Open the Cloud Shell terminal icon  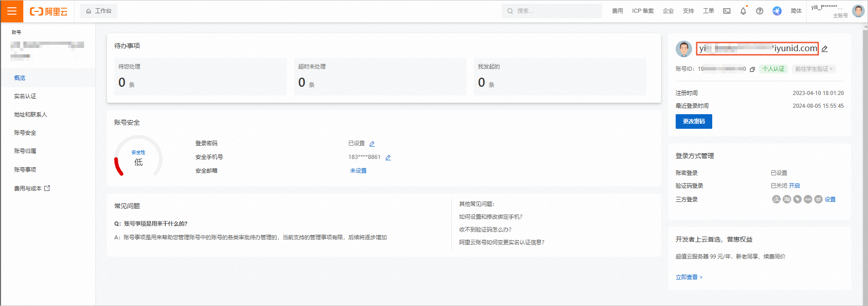coord(727,11)
